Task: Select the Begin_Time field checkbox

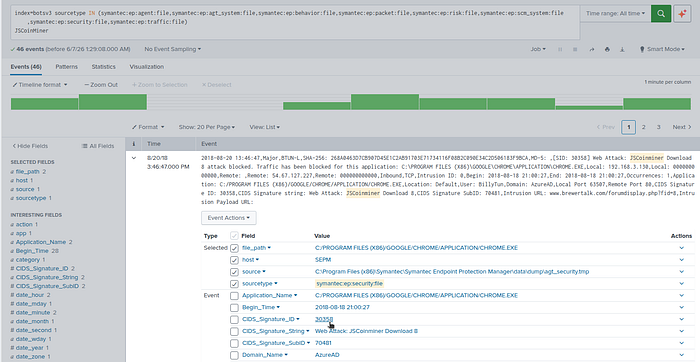Action: click(x=234, y=308)
